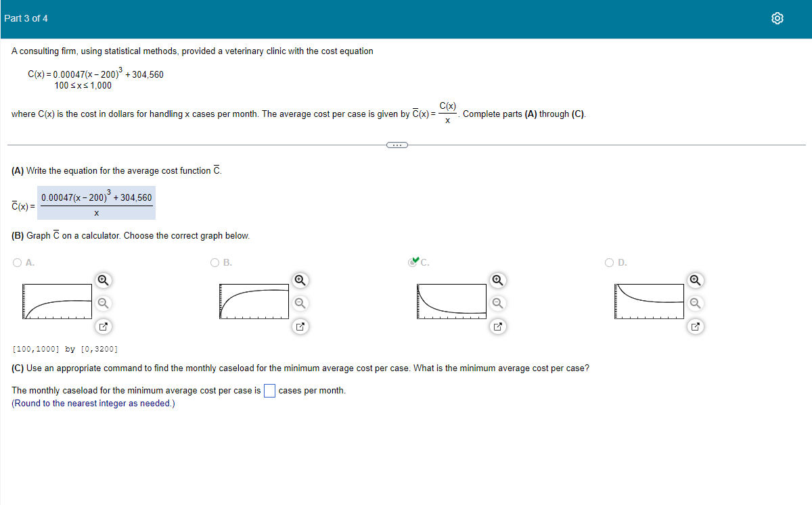Select the checked answer option C
The width and height of the screenshot is (812, 505).
click(413, 263)
